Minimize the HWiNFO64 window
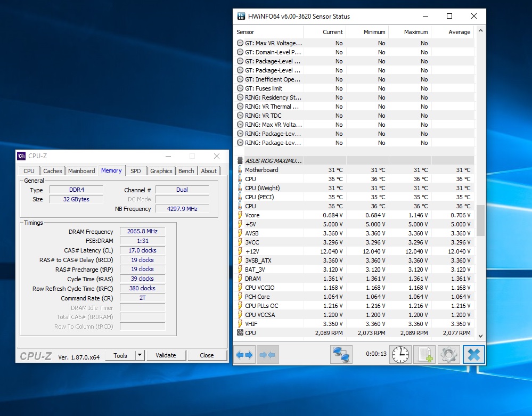 point(425,17)
